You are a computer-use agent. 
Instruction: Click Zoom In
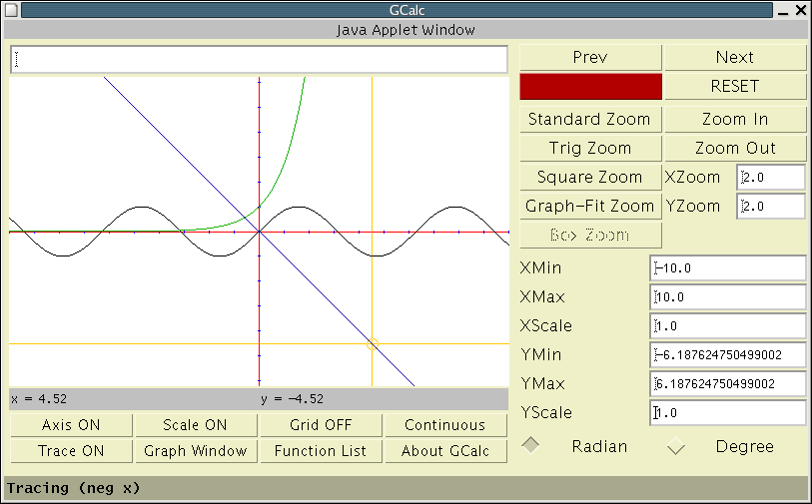point(735,119)
